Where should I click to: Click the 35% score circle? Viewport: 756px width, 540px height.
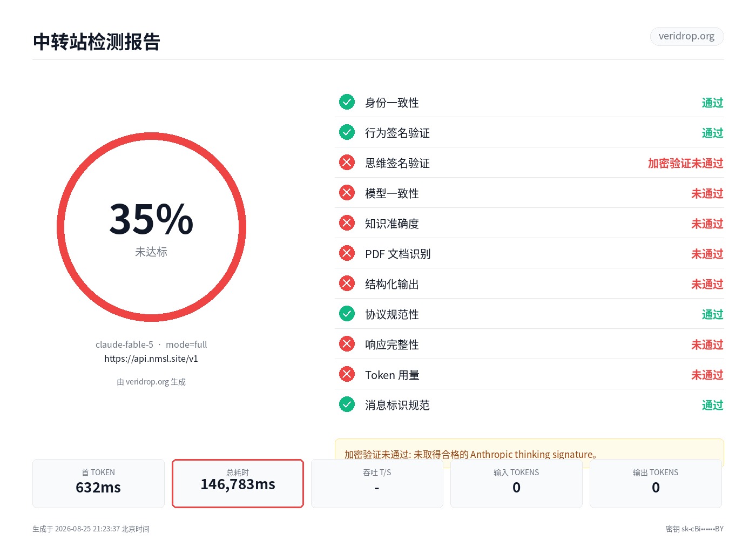[151, 227]
